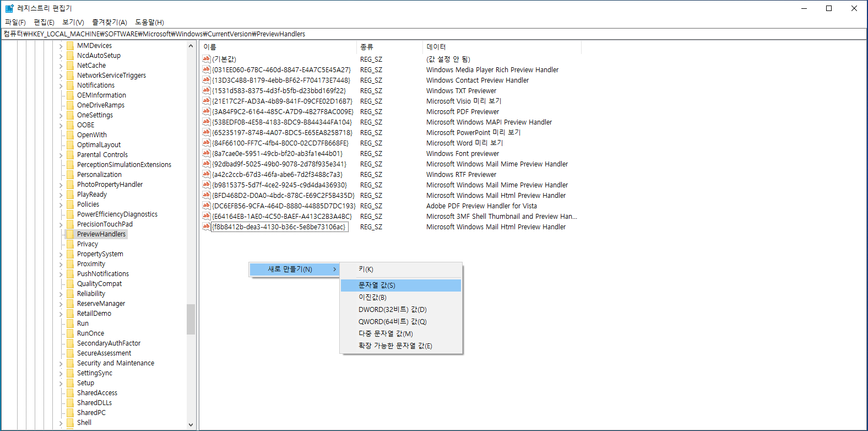Open the 파일(F) menu
The image size is (868, 431).
click(x=15, y=22)
